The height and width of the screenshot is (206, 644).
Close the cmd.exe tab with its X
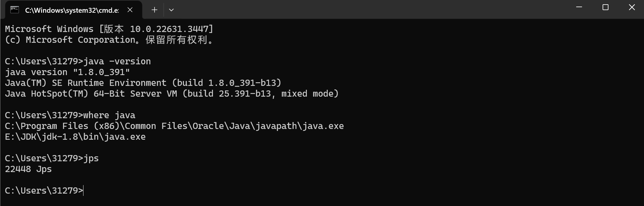click(x=130, y=9)
